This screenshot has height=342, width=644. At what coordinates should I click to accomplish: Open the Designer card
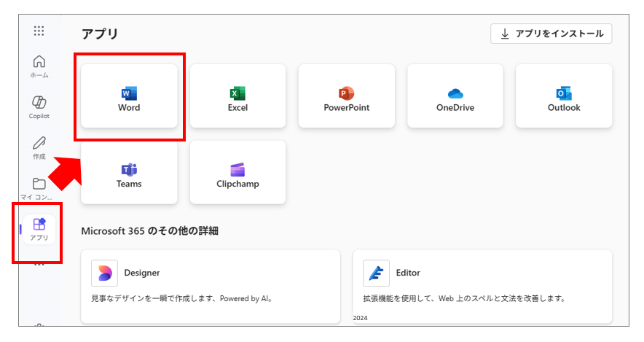click(x=211, y=287)
